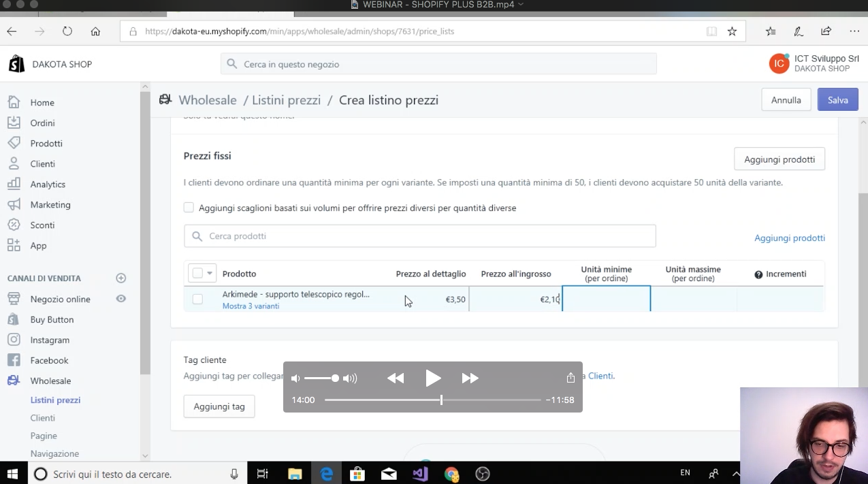Viewport: 868px width, 484px height.
Task: Click the microphone icon in taskbar search
Action: pos(235,474)
